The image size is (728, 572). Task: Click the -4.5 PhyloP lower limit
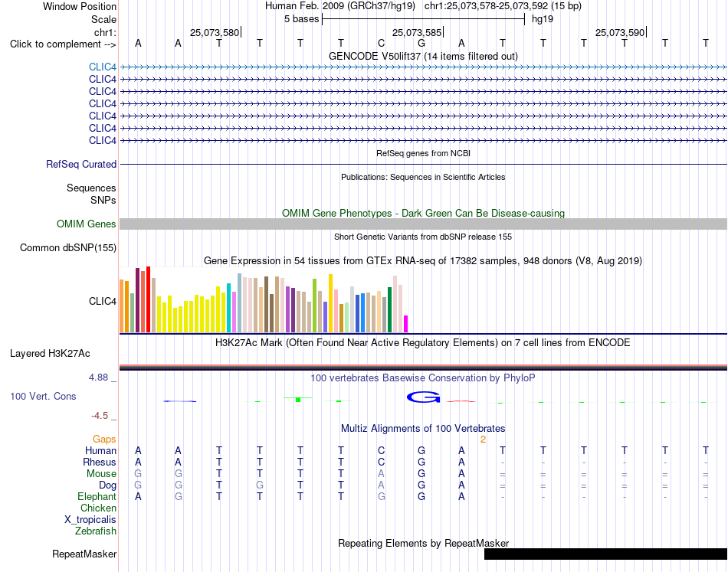pos(100,416)
